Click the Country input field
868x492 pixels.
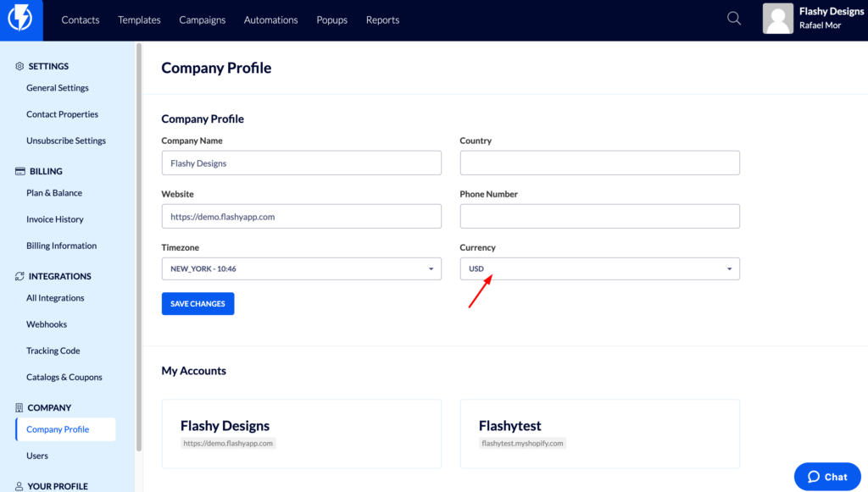pyautogui.click(x=599, y=163)
